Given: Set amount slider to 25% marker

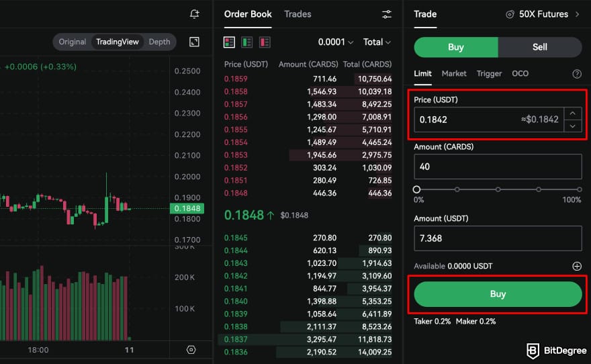Looking at the screenshot, I should [457, 189].
